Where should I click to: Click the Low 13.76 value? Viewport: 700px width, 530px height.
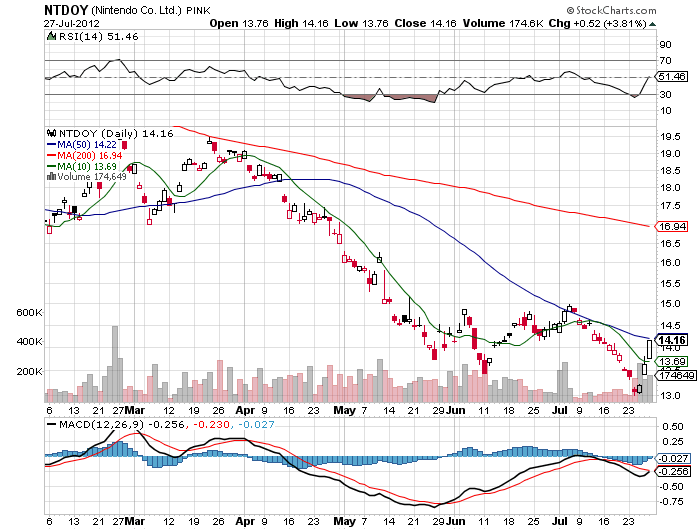(x=362, y=23)
